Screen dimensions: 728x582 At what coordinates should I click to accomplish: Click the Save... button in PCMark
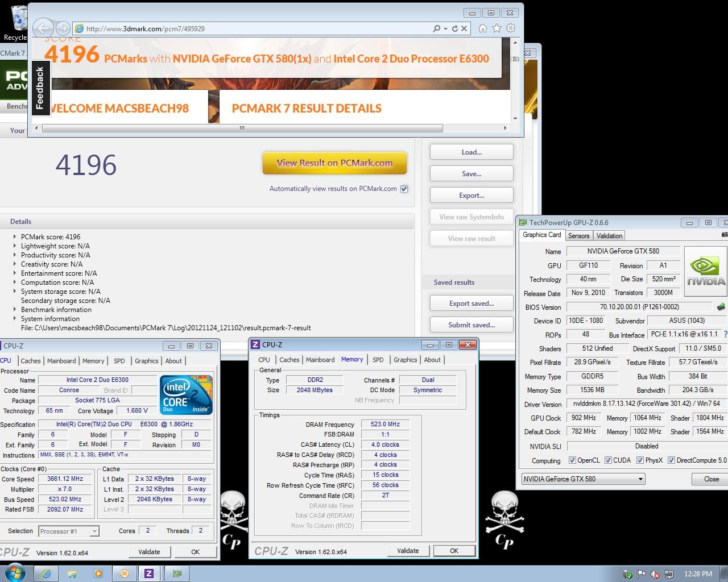[x=471, y=174]
